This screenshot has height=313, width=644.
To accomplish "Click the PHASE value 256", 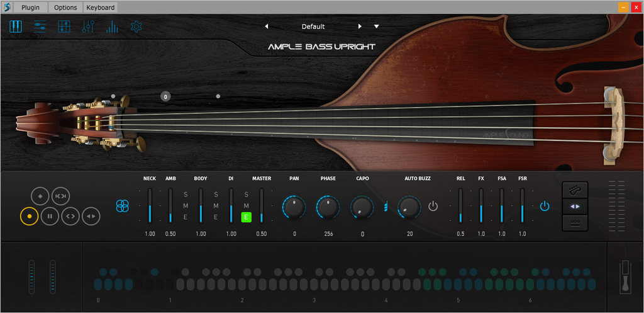I will pos(328,234).
